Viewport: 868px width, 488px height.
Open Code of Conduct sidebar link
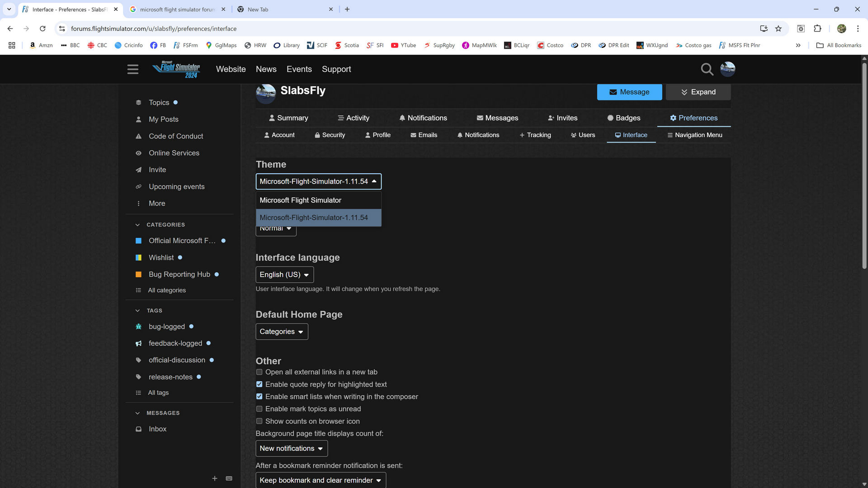pos(176,136)
